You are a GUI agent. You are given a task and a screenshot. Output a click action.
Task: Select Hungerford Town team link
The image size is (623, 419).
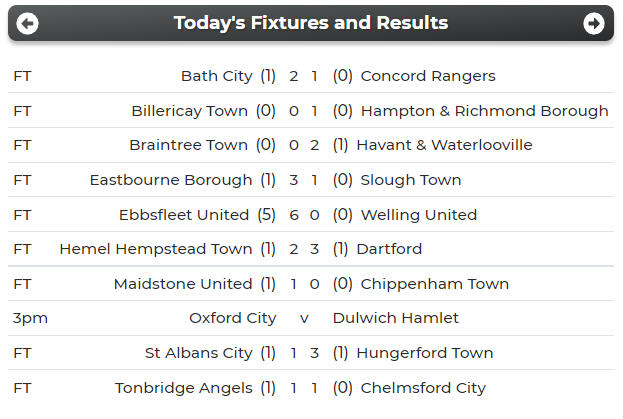click(x=424, y=353)
